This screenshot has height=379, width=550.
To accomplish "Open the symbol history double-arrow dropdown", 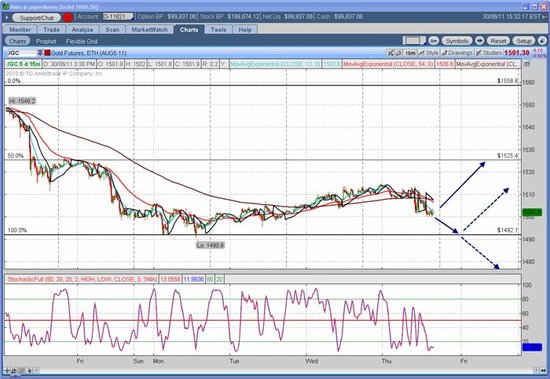I will [40, 53].
